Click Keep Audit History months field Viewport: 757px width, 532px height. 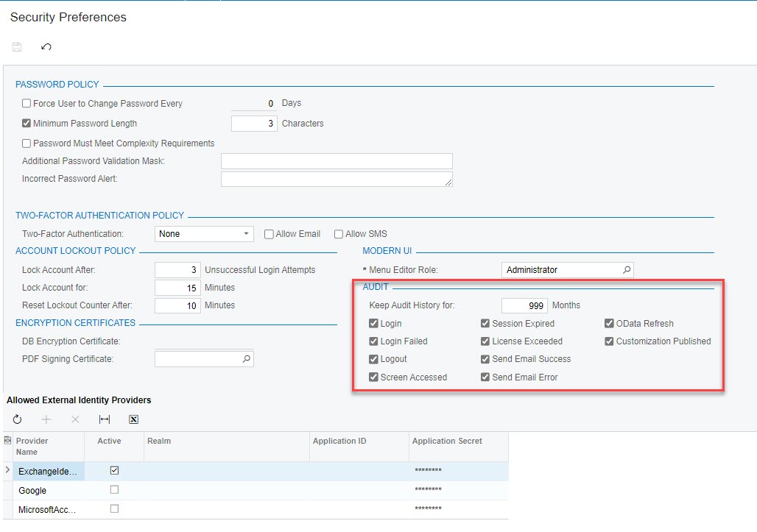pyautogui.click(x=524, y=305)
